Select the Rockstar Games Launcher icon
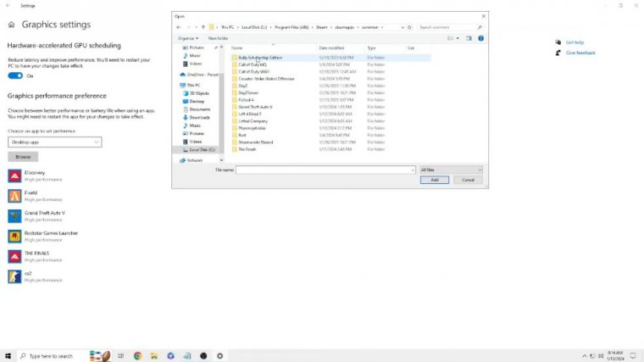The width and height of the screenshot is (644, 362). 14,236
